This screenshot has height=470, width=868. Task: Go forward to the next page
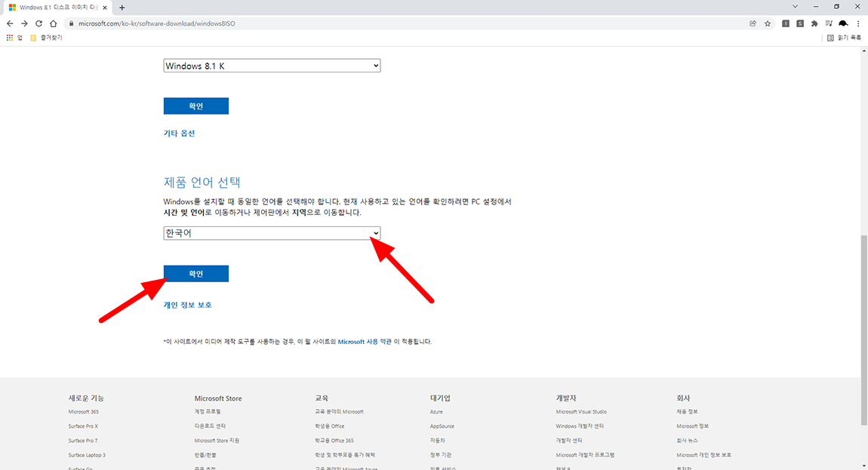tap(24, 23)
